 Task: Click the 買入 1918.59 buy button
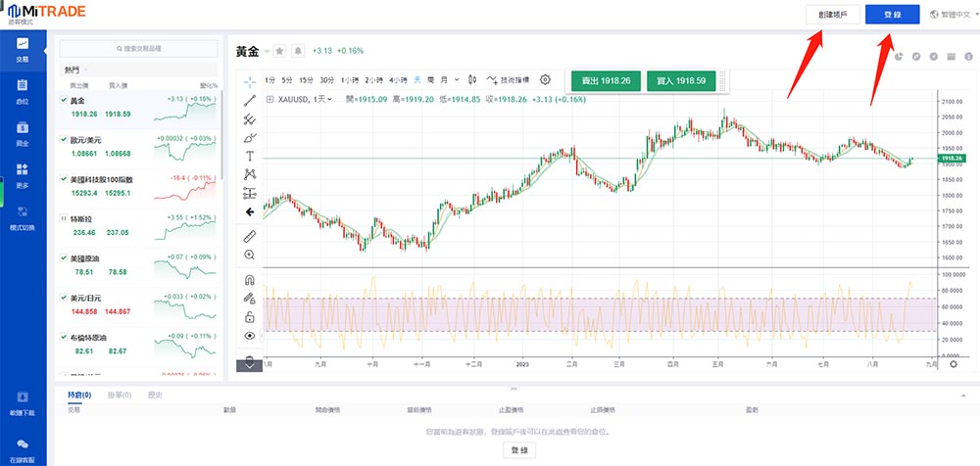[x=681, y=80]
